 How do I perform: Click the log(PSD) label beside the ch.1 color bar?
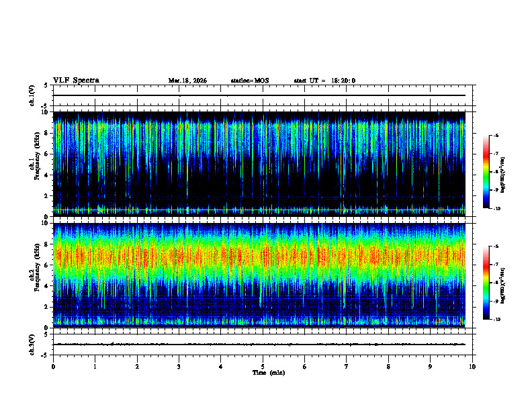(503, 175)
